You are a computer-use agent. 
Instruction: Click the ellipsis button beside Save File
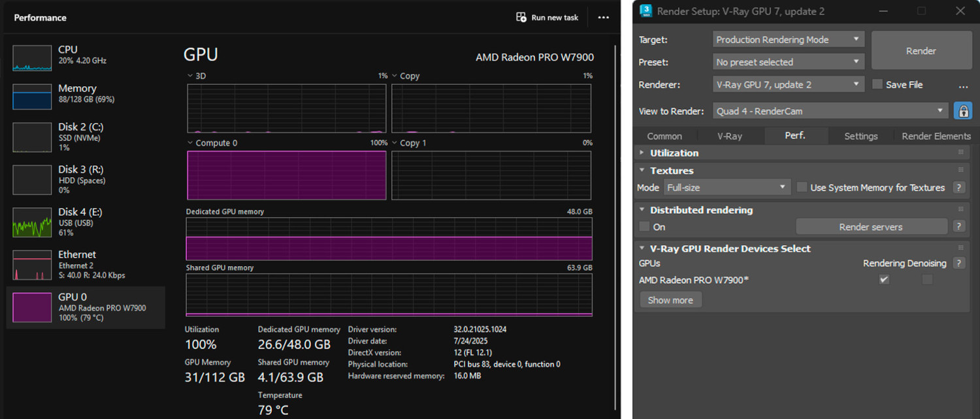point(963,86)
